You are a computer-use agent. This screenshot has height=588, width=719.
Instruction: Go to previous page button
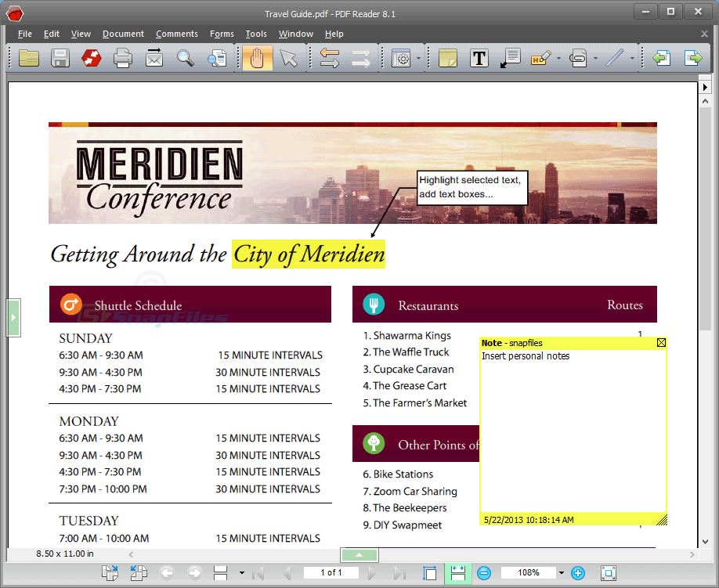[x=287, y=573]
